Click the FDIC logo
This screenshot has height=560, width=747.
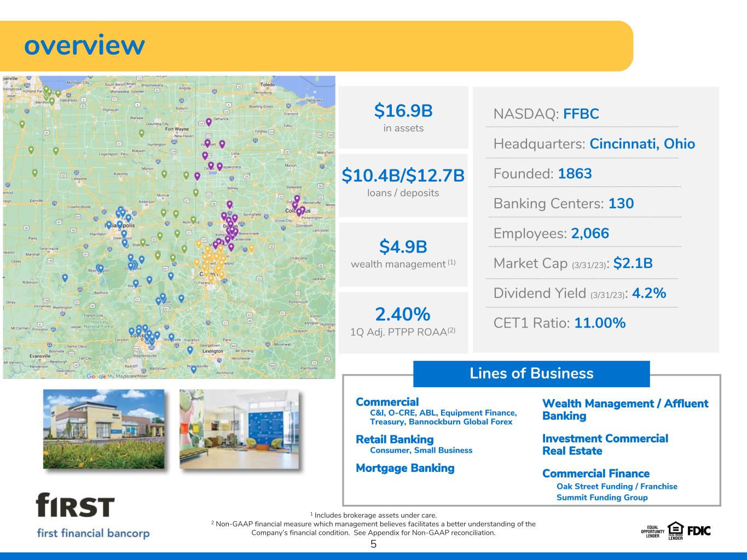click(x=699, y=530)
